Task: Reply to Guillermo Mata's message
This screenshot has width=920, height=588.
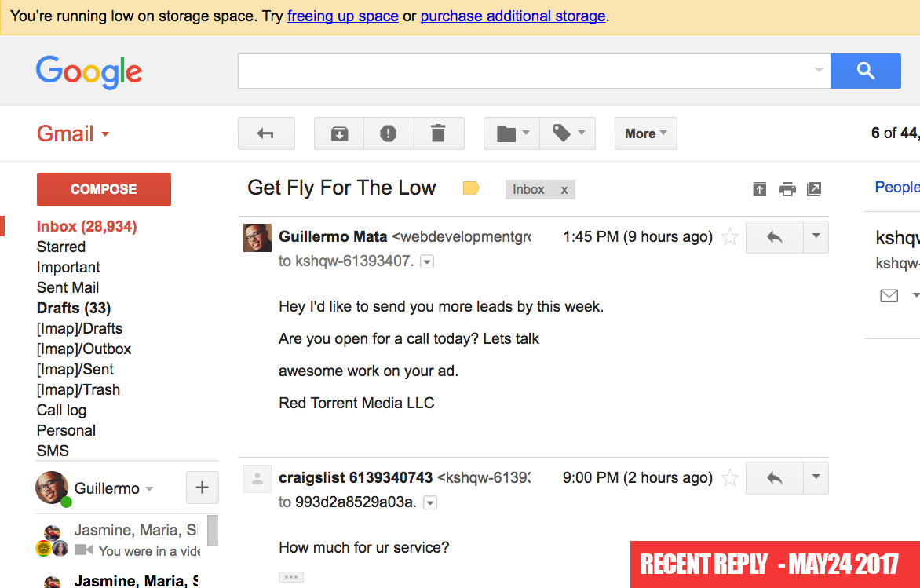Action: pyautogui.click(x=775, y=237)
